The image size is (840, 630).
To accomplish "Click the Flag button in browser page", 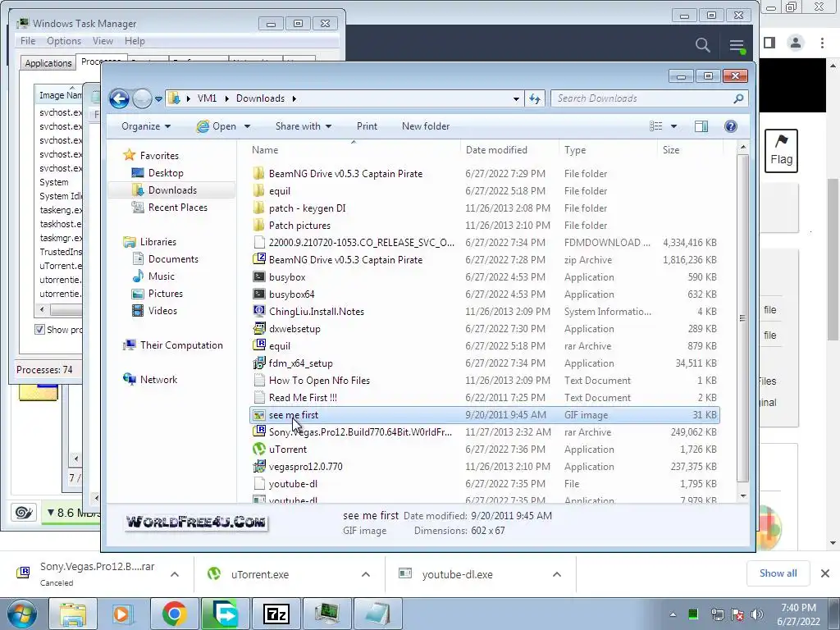I will pos(781,151).
